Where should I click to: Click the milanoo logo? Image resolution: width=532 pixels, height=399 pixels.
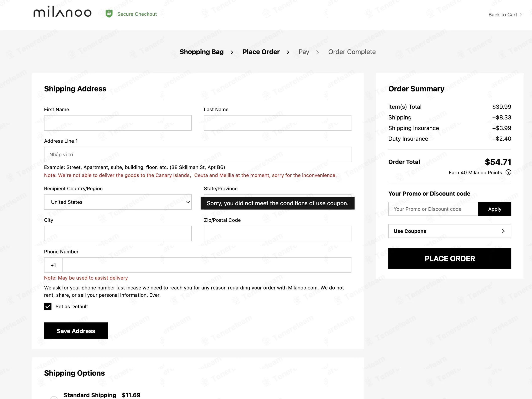pos(62,12)
